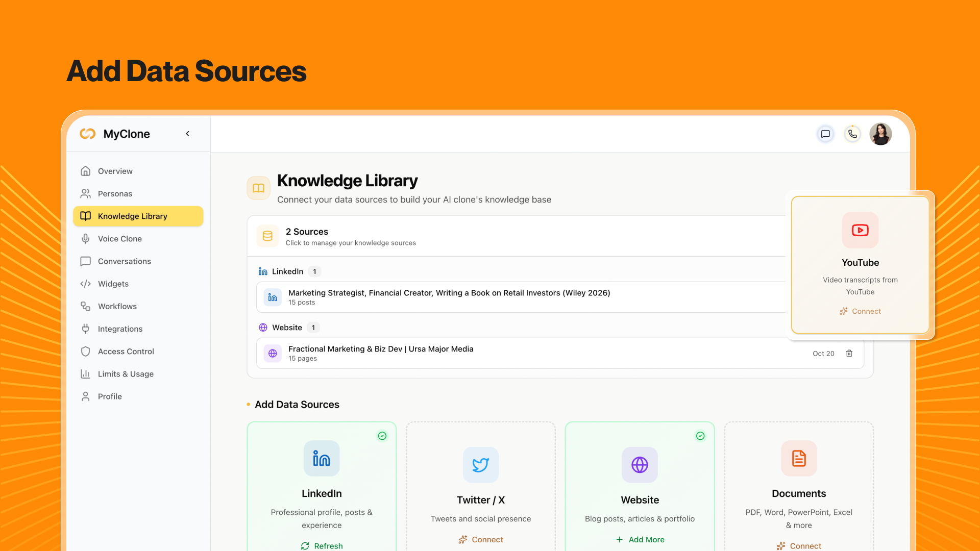Toggle the Website connected checkmark badge

coord(700,436)
